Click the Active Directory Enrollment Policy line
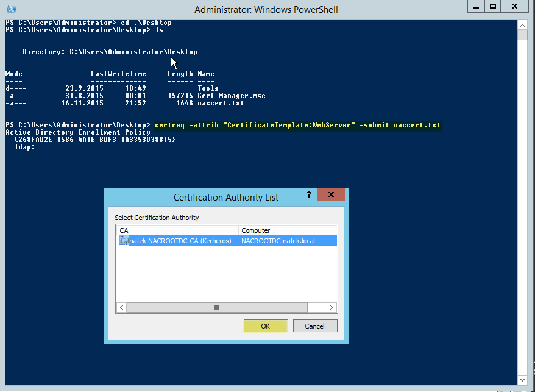The image size is (535, 392). point(78,132)
